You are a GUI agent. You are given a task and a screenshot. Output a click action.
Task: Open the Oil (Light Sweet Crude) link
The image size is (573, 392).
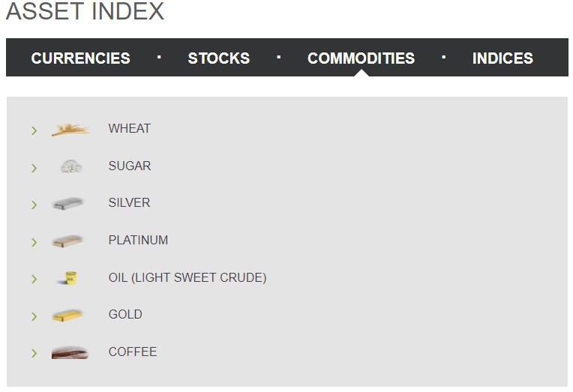187,277
